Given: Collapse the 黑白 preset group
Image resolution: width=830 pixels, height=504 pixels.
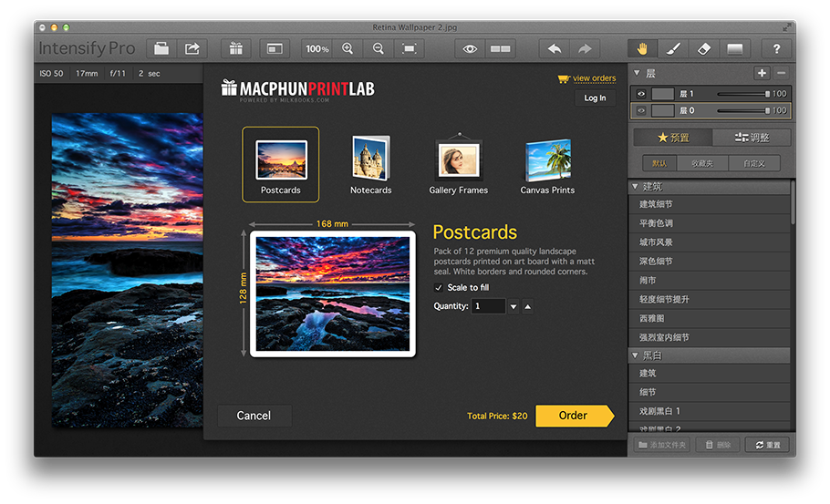Looking at the screenshot, I should (x=635, y=355).
